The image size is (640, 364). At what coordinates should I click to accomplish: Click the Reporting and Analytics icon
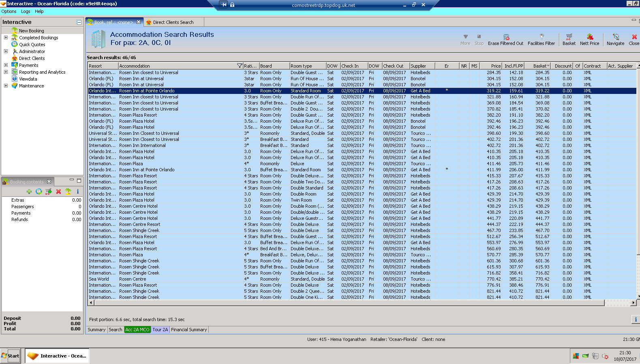pyautogui.click(x=15, y=72)
